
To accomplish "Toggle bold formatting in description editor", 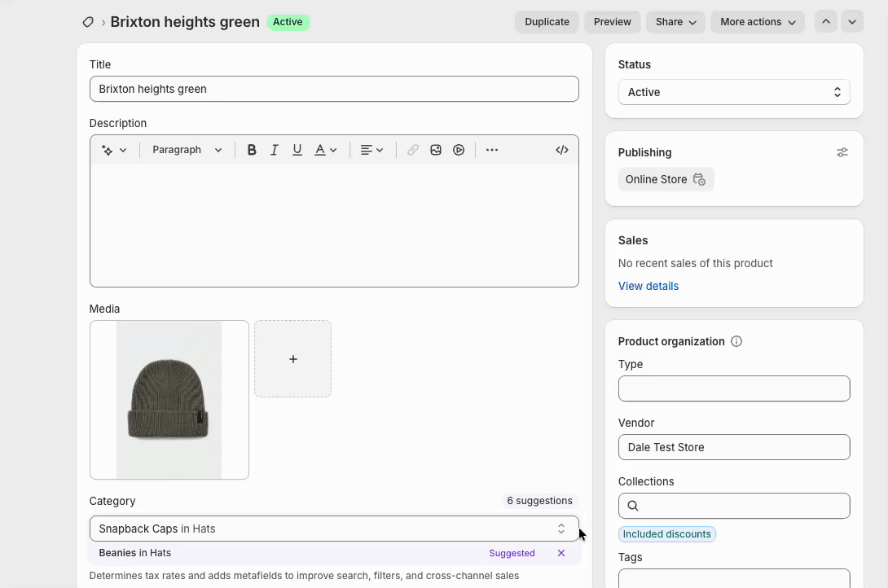I will click(252, 150).
